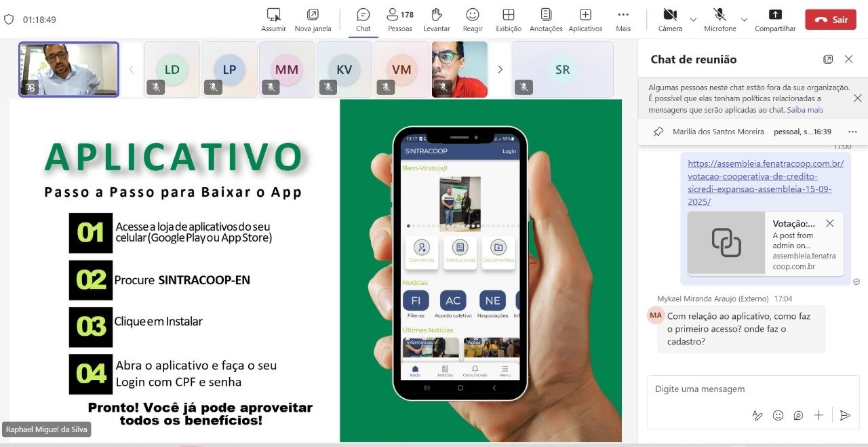Show next participants with right chevron

click(x=500, y=69)
